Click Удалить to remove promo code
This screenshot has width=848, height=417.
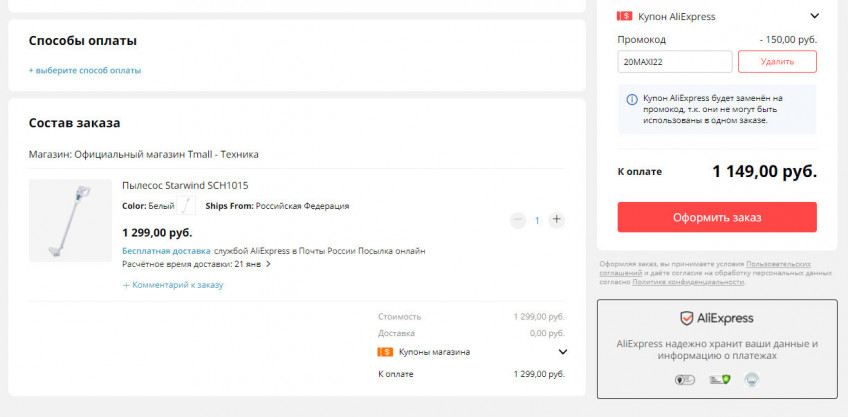click(x=777, y=62)
